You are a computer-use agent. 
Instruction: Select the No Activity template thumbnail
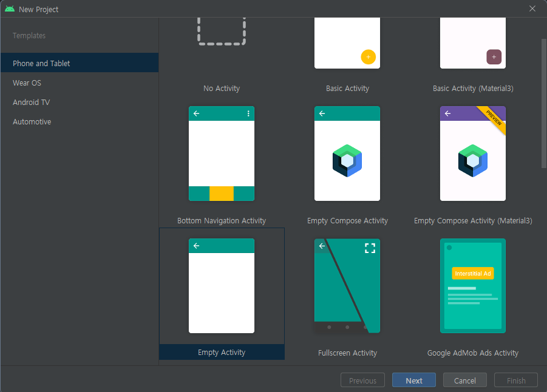click(222, 32)
